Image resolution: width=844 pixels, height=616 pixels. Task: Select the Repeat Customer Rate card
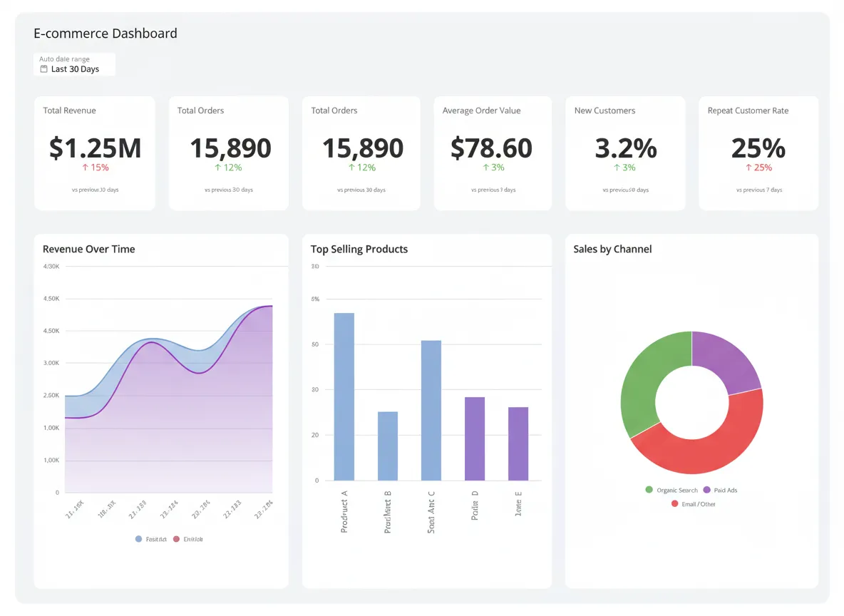(x=758, y=153)
